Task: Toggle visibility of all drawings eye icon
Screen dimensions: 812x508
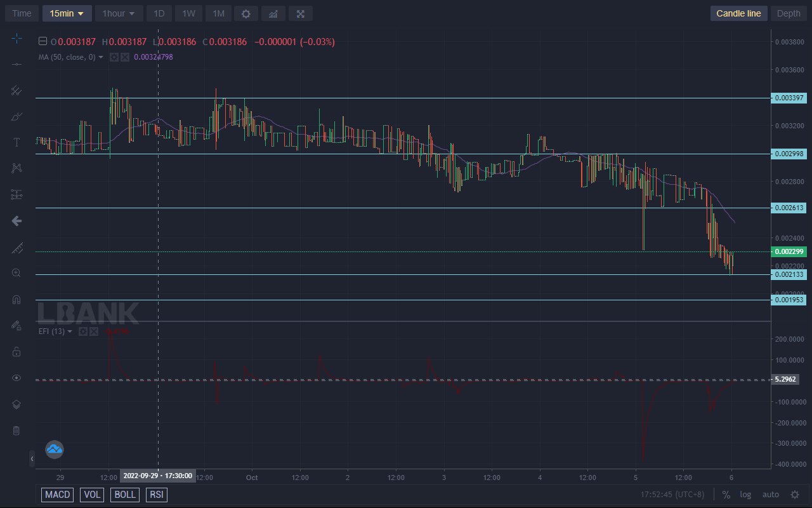Action: (16, 378)
